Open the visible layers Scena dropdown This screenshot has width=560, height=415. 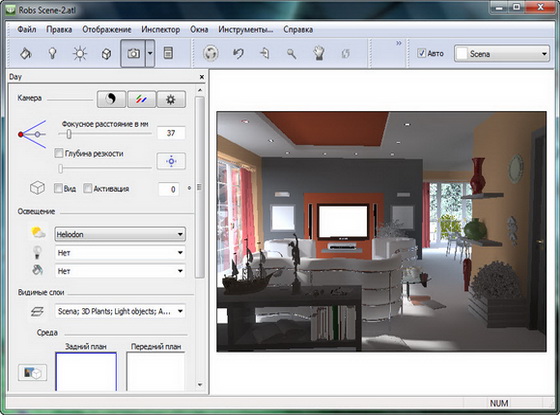click(x=120, y=311)
